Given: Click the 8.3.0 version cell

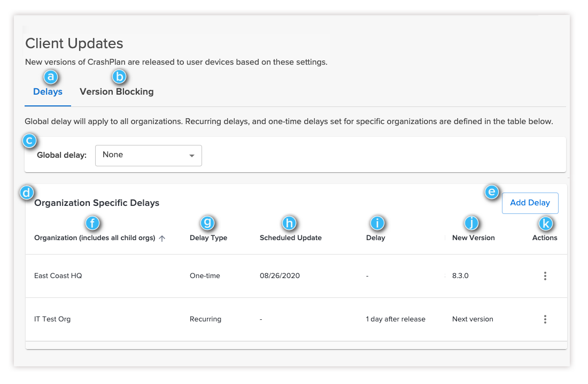Looking at the screenshot, I should coord(460,275).
